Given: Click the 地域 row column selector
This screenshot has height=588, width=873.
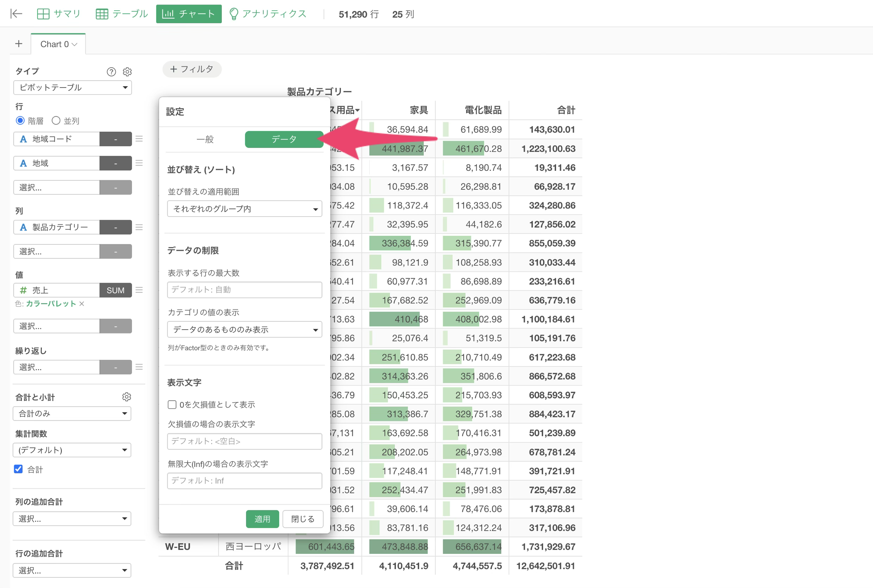Looking at the screenshot, I should 57,163.
